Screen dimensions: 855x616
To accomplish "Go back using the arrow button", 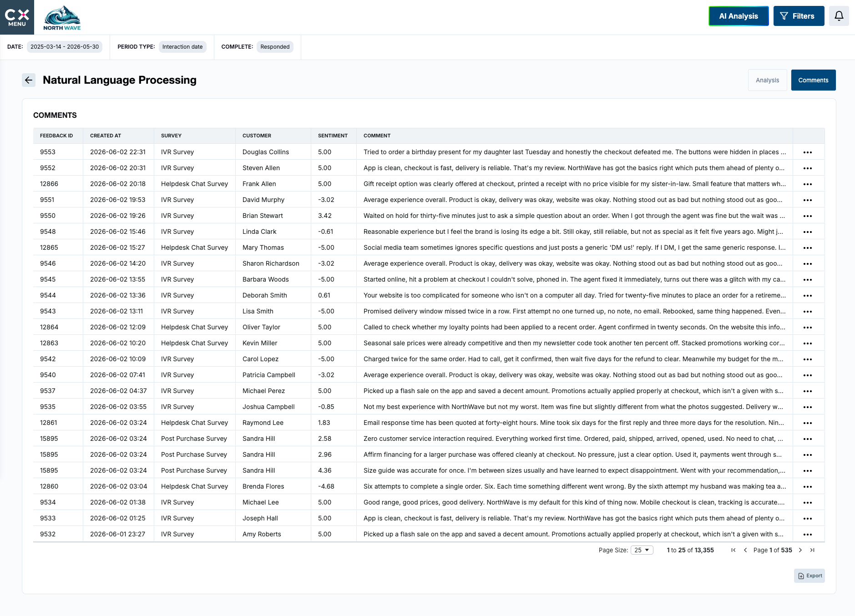I will point(29,80).
